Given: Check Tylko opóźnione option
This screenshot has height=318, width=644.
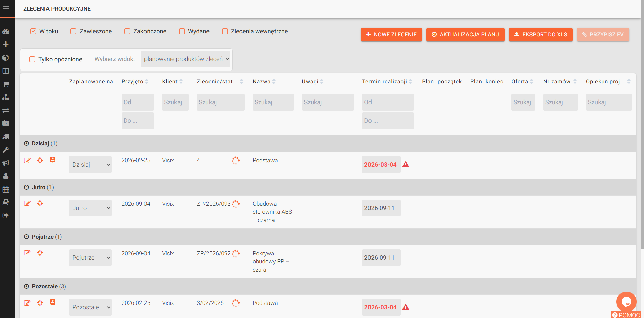Looking at the screenshot, I should (x=32, y=59).
